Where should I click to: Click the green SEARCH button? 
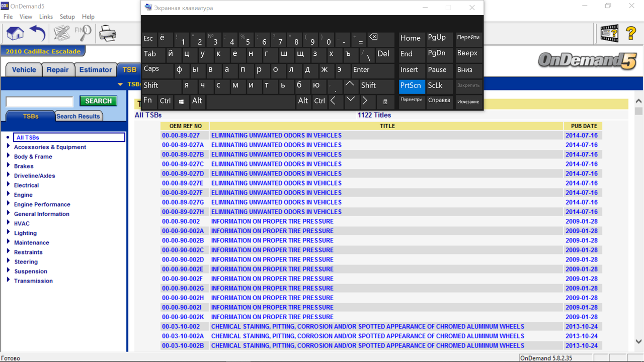click(x=98, y=101)
